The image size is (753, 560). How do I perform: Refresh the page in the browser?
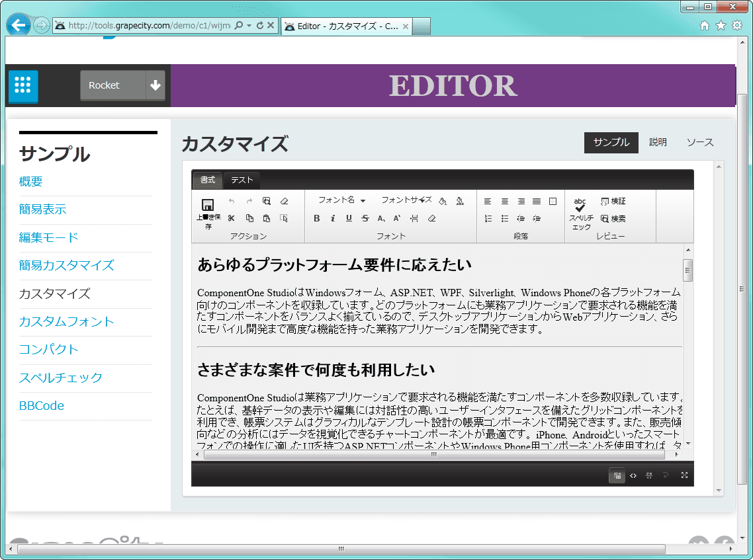260,25
